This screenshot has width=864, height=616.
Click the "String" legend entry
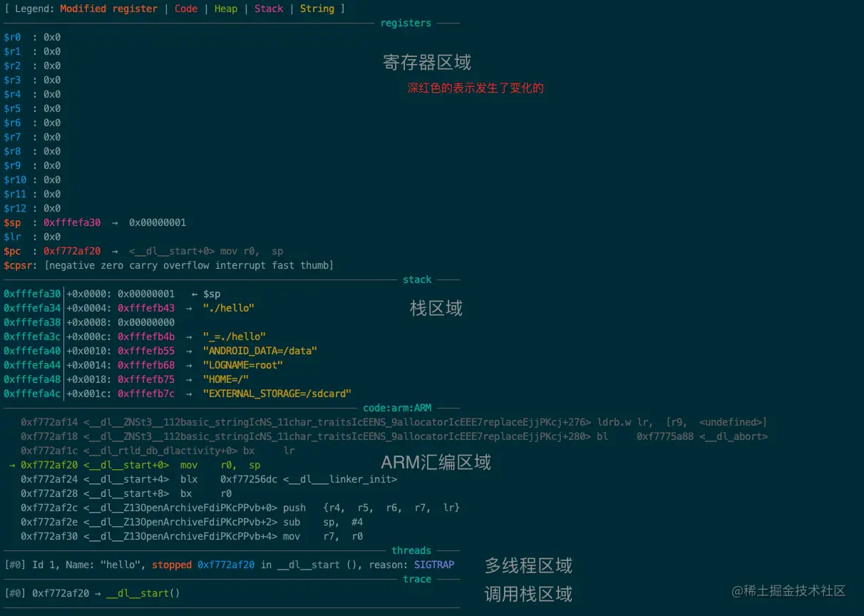317,8
